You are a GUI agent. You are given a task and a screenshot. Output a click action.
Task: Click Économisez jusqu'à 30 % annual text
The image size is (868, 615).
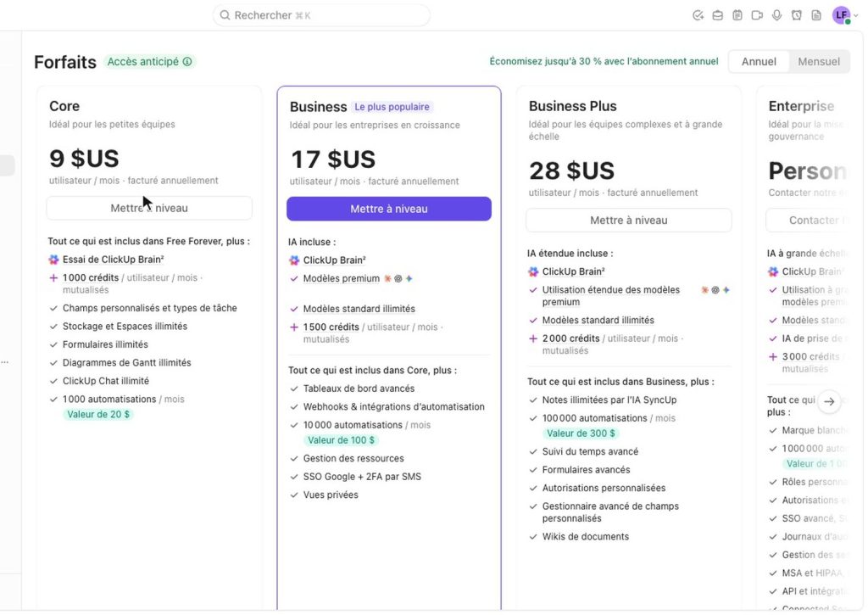[604, 61]
